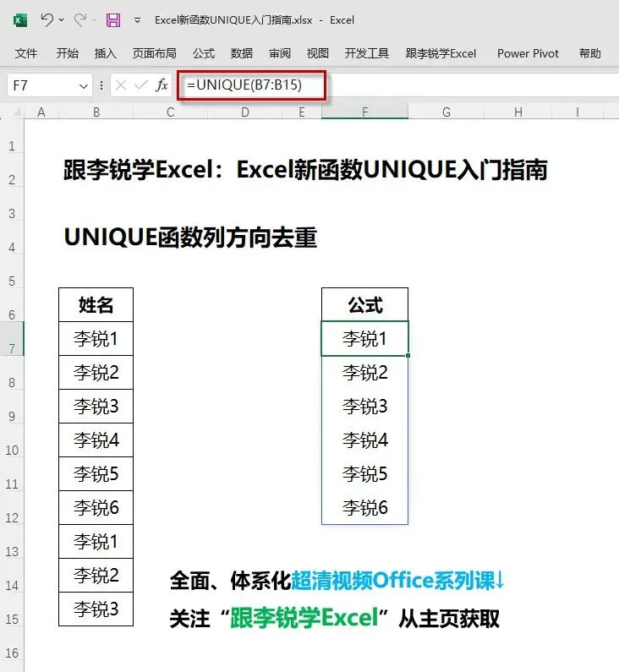Select the 视图 tab
This screenshot has width=619, height=672.
click(318, 53)
